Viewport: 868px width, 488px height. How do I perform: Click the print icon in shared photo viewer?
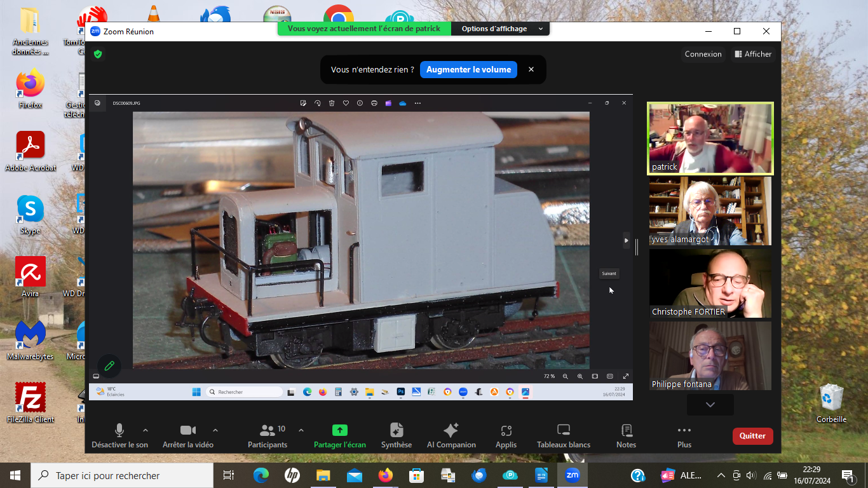click(374, 103)
